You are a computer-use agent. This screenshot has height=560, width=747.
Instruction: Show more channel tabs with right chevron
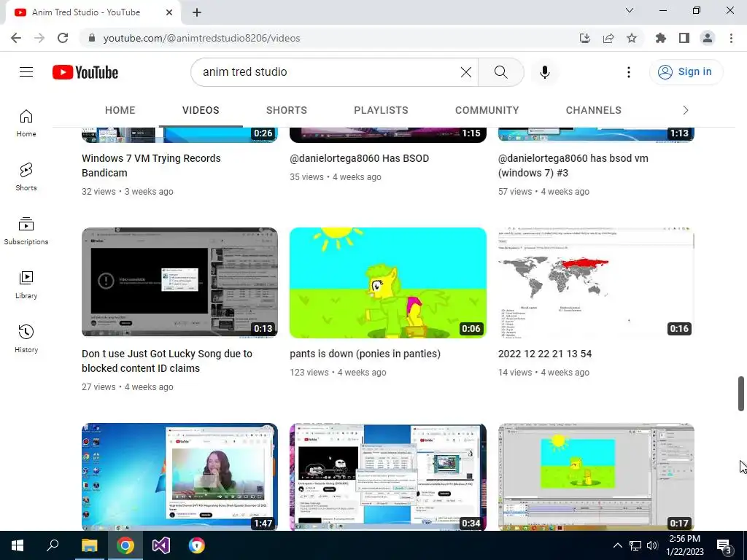coord(686,110)
